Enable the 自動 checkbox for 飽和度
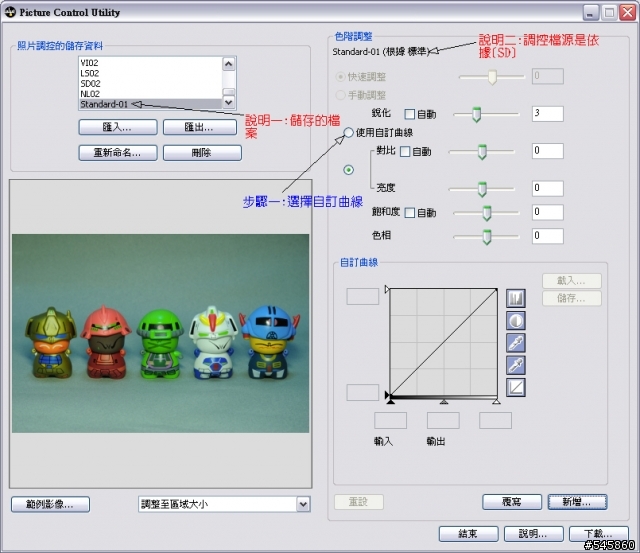The width and height of the screenshot is (640, 553). 409,213
